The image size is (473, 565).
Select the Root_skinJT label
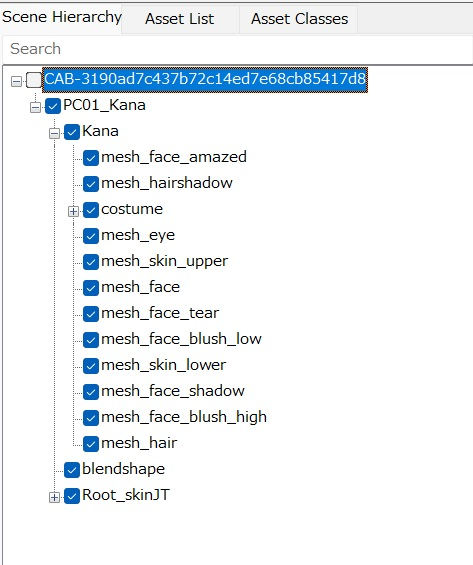(126, 495)
